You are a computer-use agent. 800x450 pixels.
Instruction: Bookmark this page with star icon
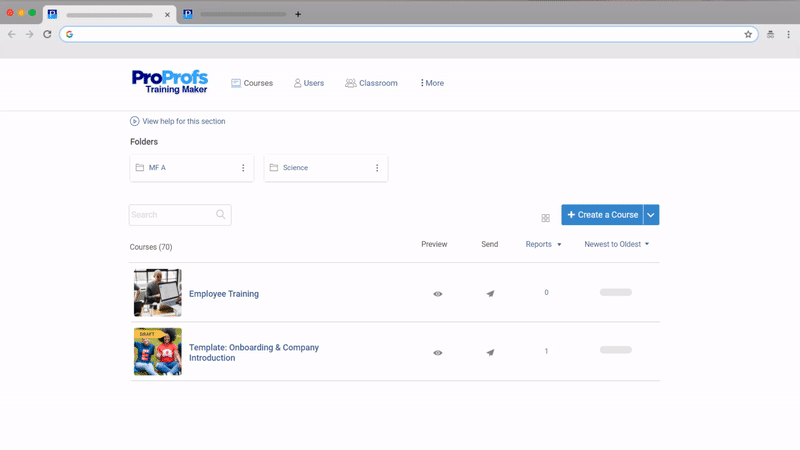[x=748, y=34]
